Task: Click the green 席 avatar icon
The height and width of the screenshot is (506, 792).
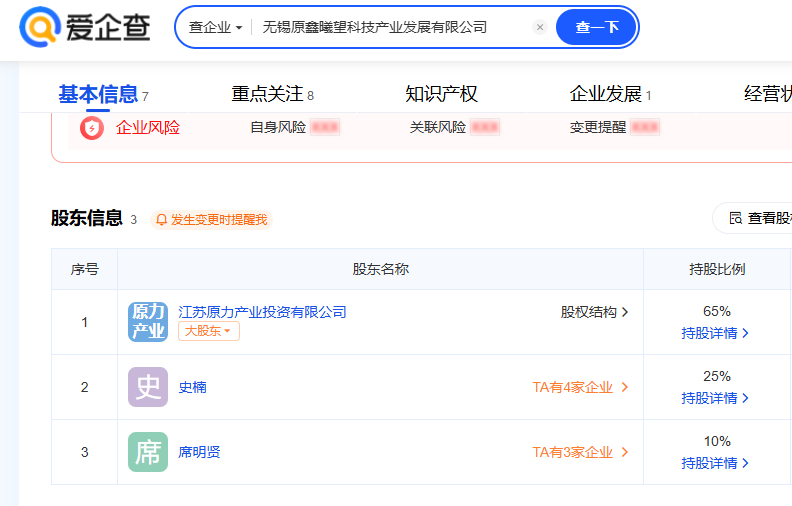Action: 148,452
